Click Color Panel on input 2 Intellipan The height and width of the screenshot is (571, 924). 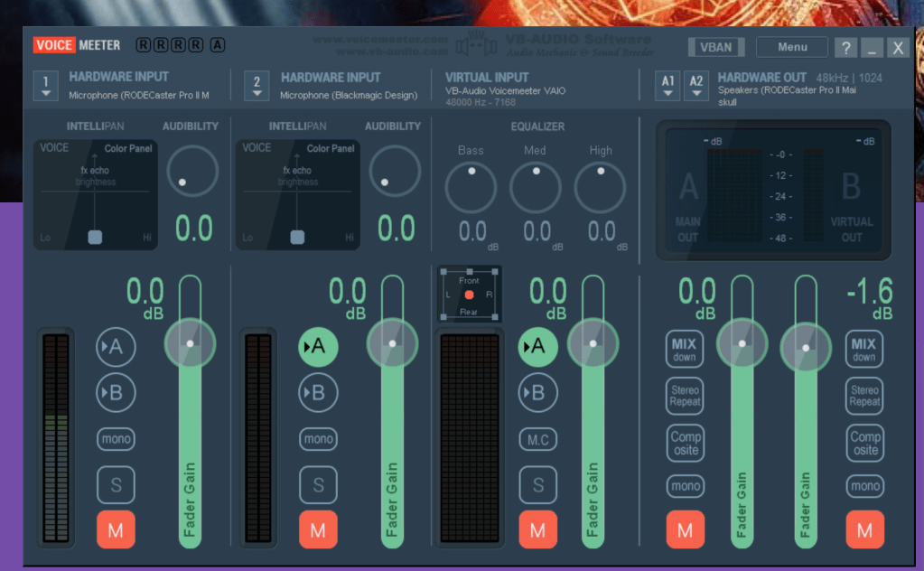[x=330, y=148]
